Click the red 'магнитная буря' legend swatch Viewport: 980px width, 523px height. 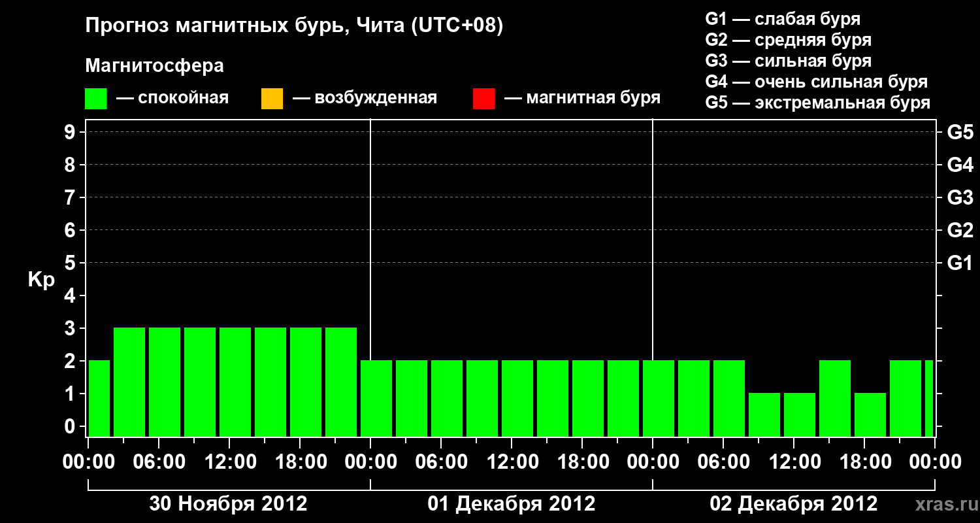click(x=483, y=99)
